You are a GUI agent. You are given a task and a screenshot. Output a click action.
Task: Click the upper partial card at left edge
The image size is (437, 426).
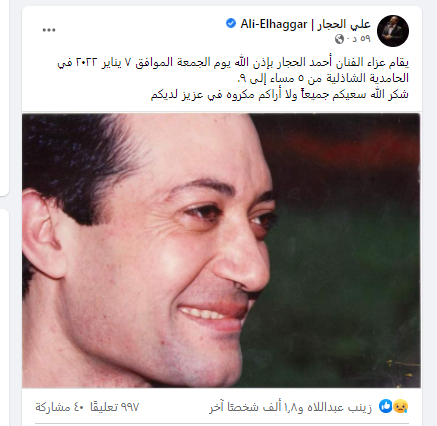click(4, 100)
